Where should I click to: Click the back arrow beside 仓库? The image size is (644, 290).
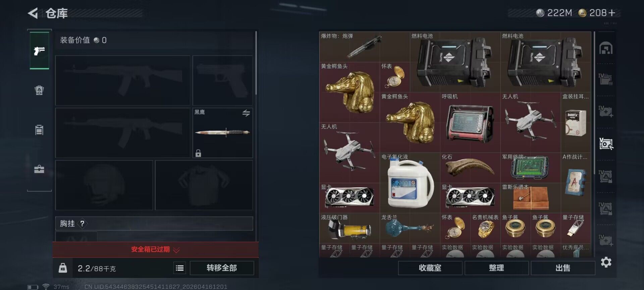tap(33, 13)
